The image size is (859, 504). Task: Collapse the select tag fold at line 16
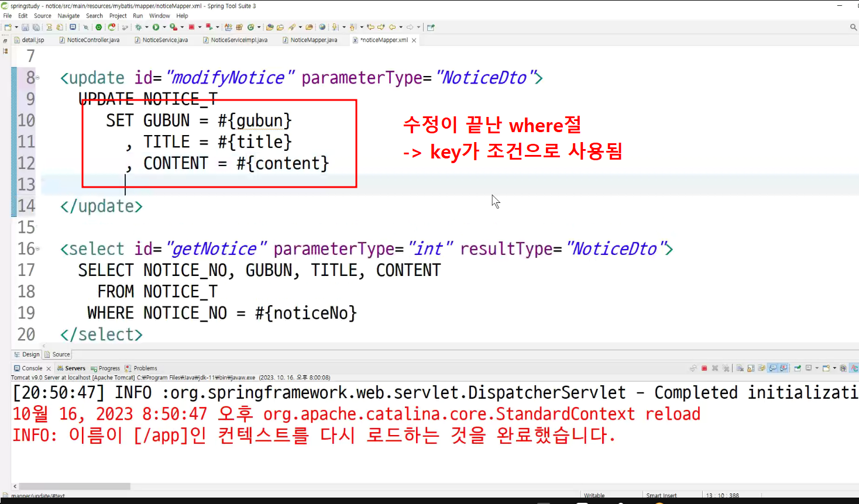click(37, 248)
